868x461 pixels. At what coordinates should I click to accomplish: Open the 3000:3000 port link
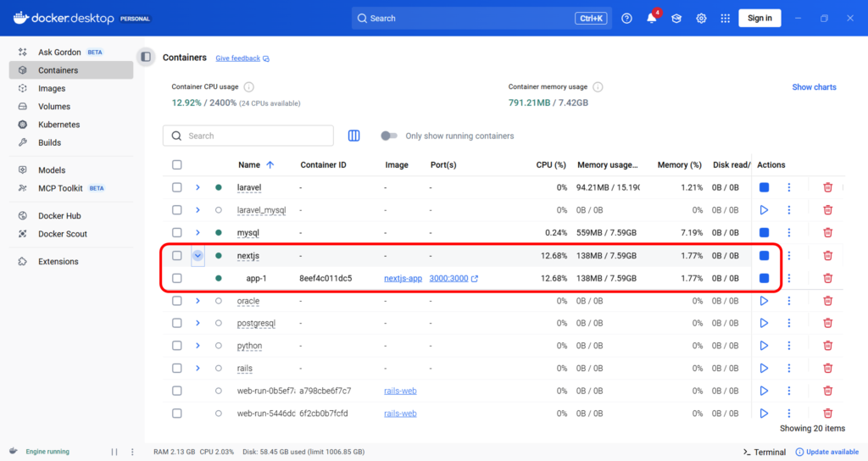(449, 278)
